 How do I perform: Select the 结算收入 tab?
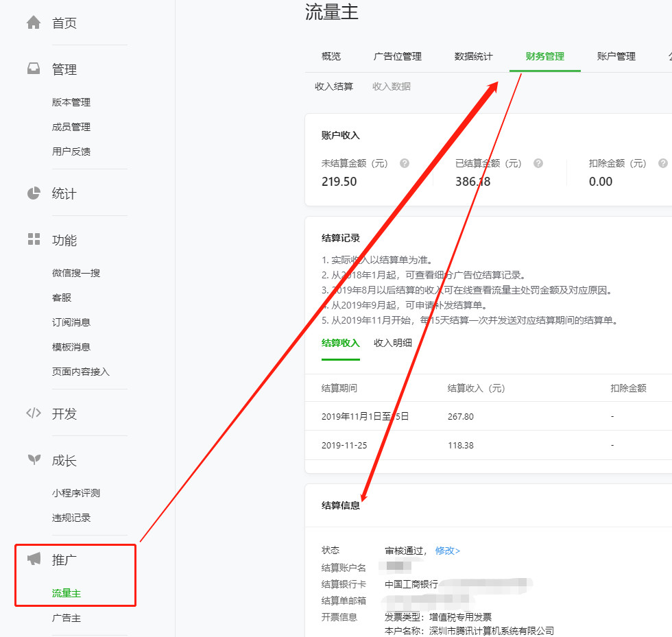(341, 343)
